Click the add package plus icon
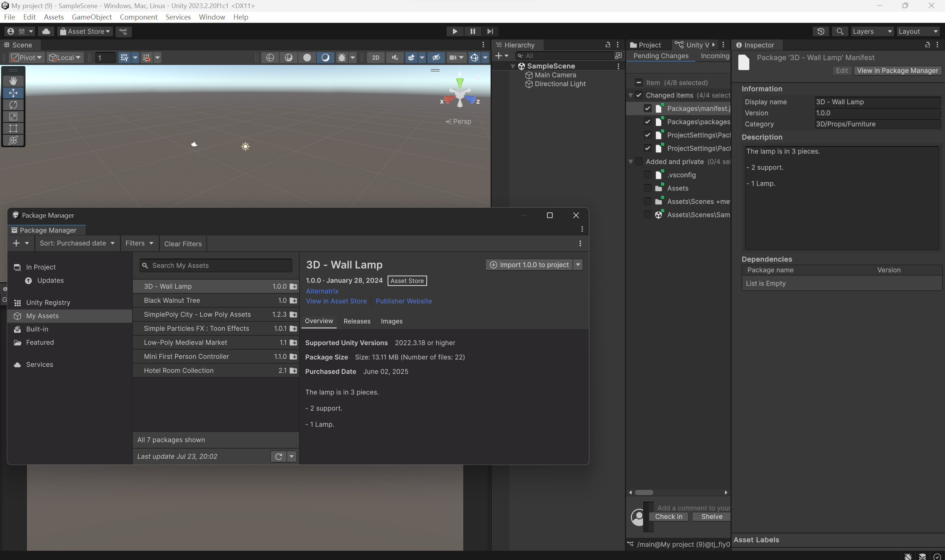The height and width of the screenshot is (560, 945). point(16,243)
